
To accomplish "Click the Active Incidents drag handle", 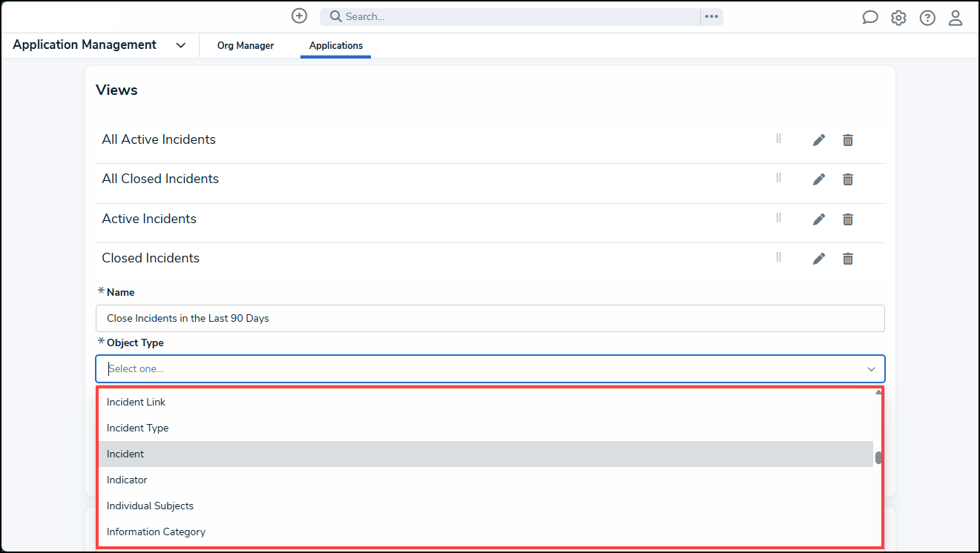I will point(778,218).
